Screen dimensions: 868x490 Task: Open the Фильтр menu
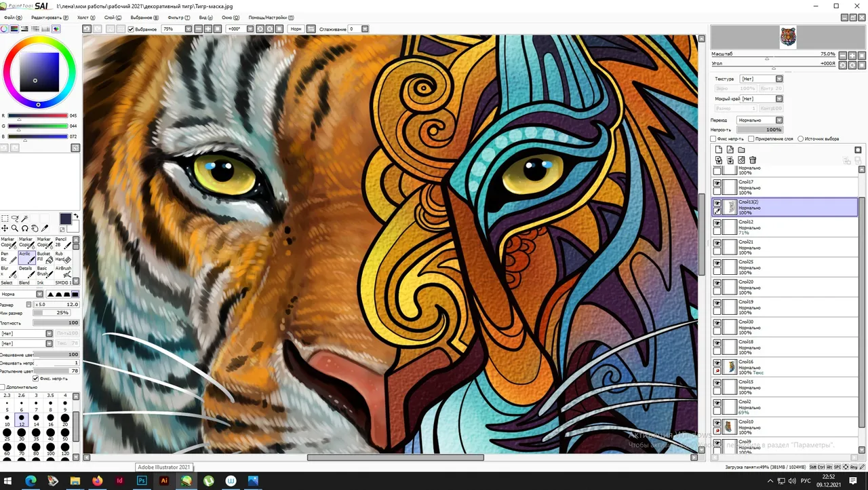178,18
